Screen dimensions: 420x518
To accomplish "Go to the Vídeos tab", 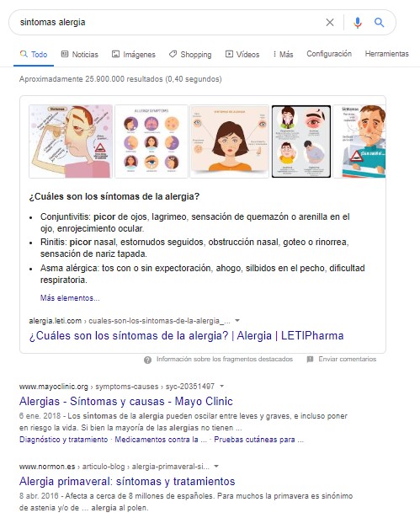I will pos(242,55).
